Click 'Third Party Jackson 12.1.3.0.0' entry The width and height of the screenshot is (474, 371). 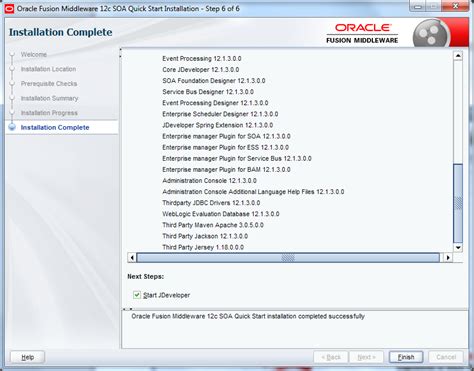205,236
